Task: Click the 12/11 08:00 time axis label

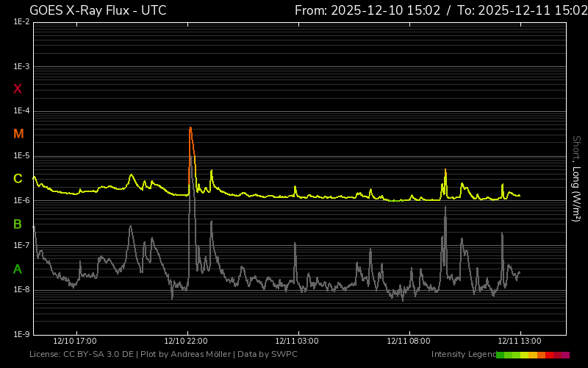Action: pos(408,341)
